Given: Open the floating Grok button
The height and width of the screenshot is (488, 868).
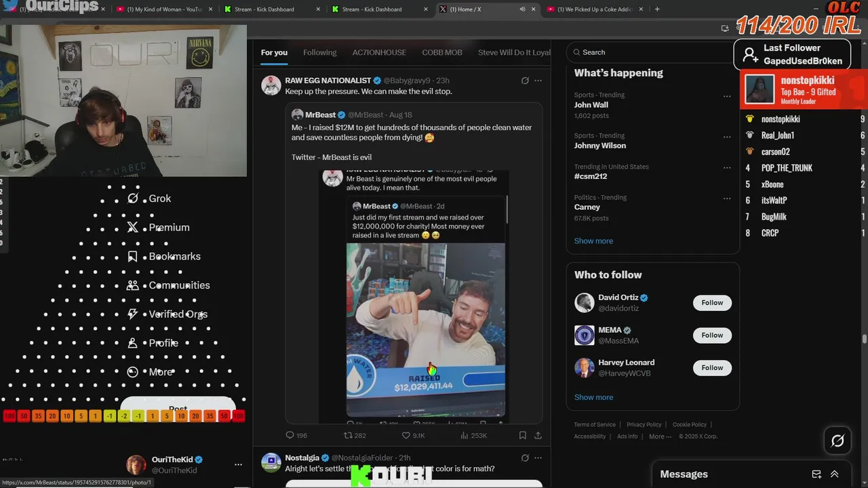Looking at the screenshot, I should tap(837, 441).
